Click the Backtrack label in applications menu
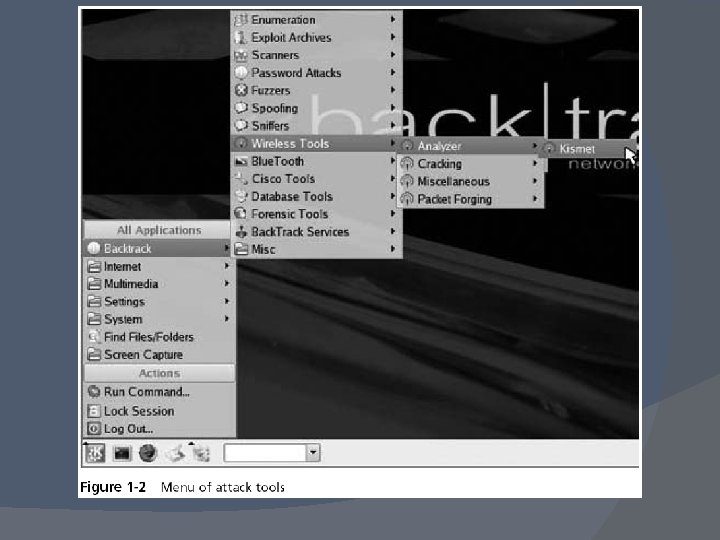Image resolution: width=720 pixels, height=540 pixels. click(127, 248)
